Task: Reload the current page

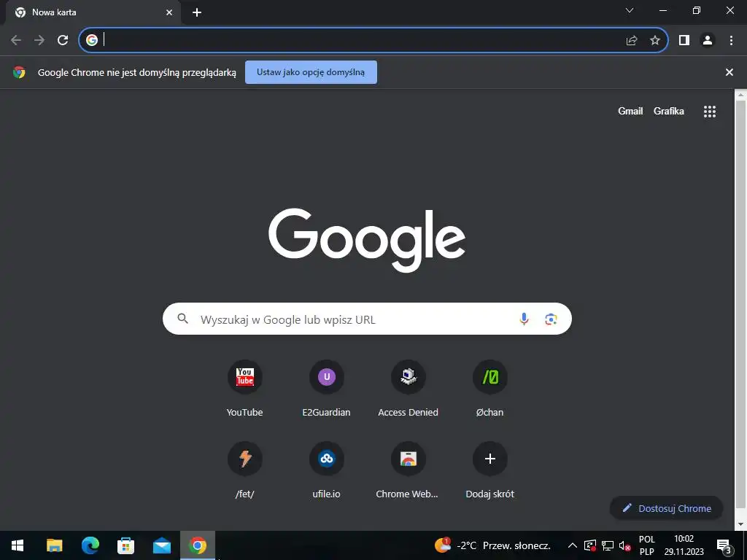Action: 63,41
